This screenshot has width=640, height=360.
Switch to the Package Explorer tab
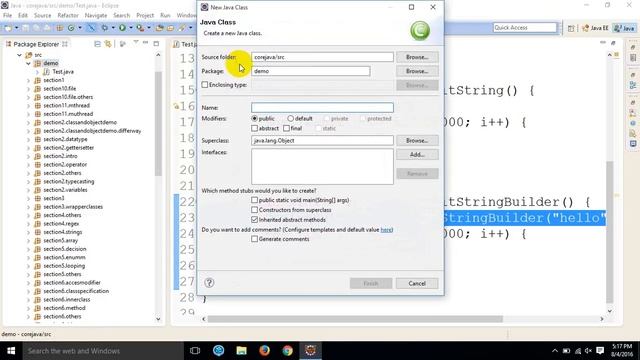pos(36,44)
